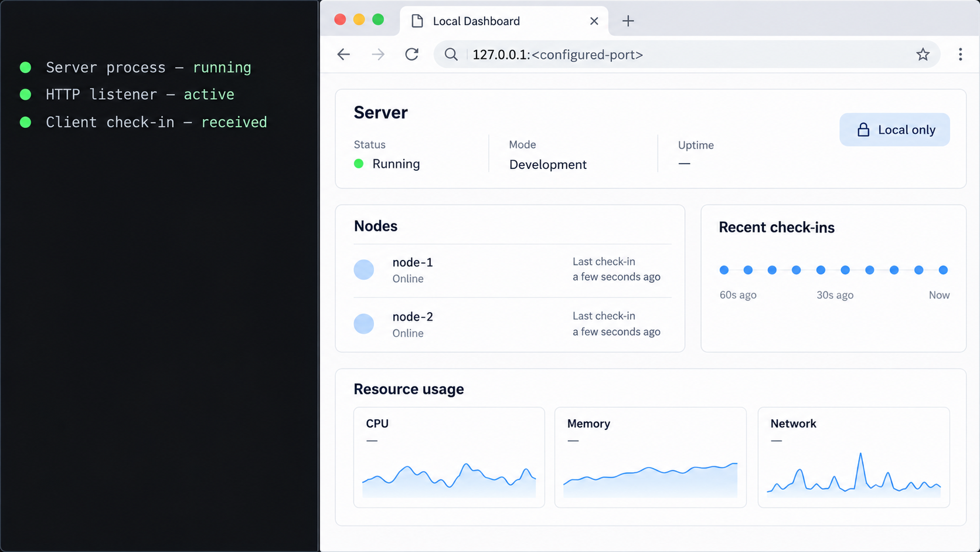980x552 pixels.
Task: Open the CPU usage chart
Action: point(449,458)
